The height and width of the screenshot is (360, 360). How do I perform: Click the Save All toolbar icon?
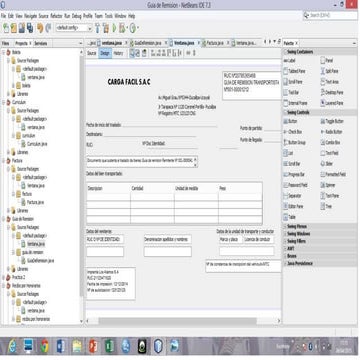(30, 28)
